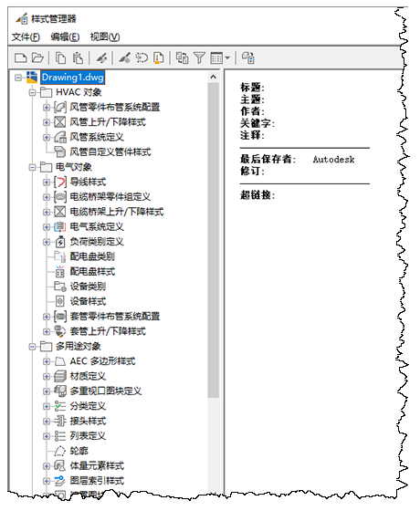Image resolution: width=420 pixels, height=511 pixels.
Task: Expand the 电气系统定义 node
Action: [x=47, y=227]
